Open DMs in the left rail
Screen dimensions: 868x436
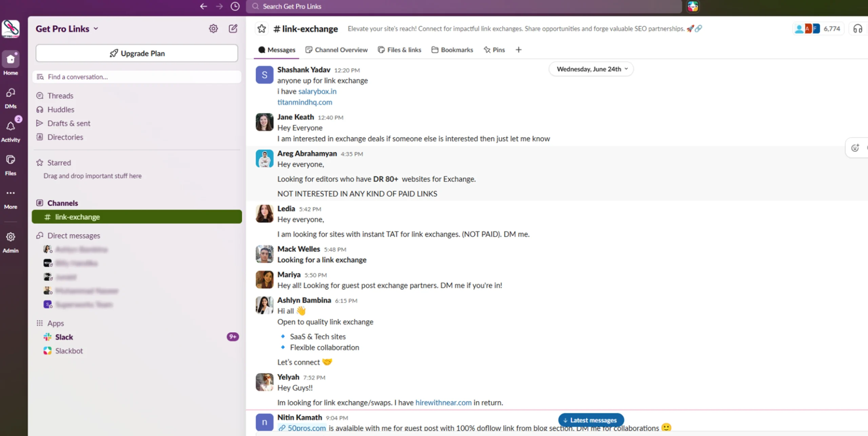(11, 98)
